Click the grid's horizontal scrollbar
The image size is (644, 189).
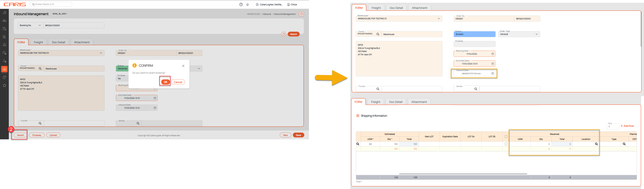tap(463, 174)
